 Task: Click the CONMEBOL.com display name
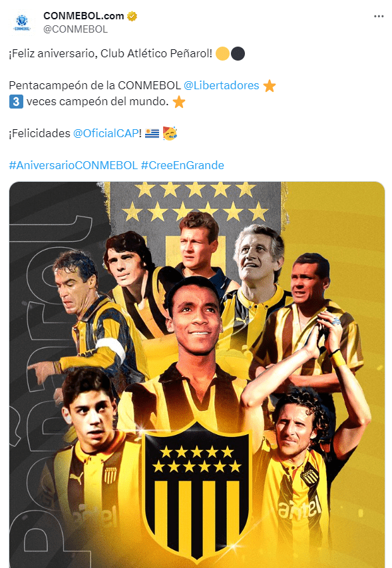coord(84,16)
